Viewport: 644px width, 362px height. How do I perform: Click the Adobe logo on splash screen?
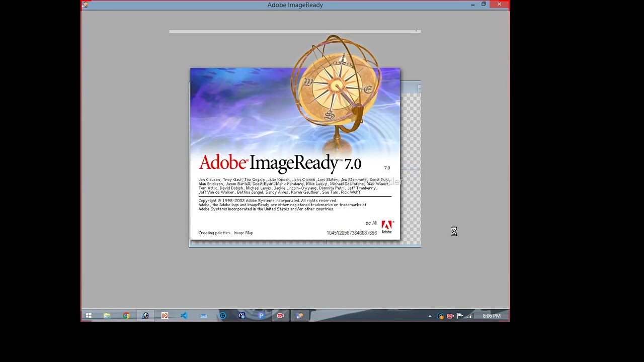(x=387, y=227)
